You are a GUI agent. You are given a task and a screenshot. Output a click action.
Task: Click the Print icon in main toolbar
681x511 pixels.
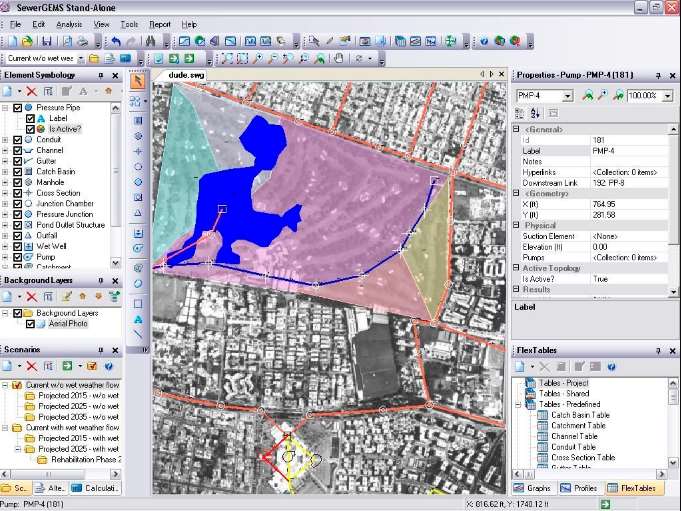83,41
